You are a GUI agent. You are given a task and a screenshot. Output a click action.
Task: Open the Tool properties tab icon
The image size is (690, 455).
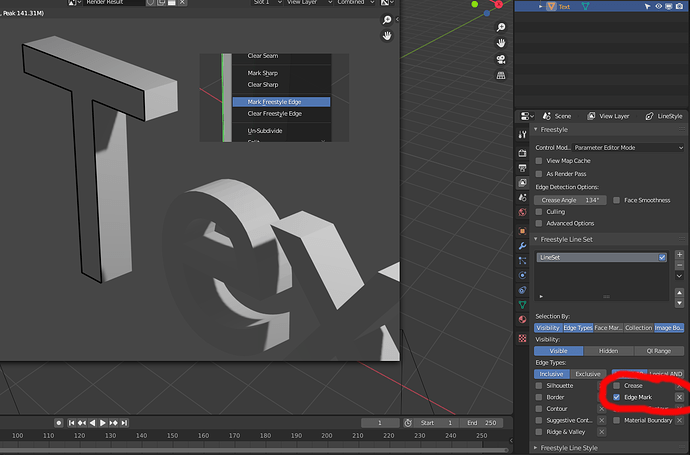(x=522, y=135)
